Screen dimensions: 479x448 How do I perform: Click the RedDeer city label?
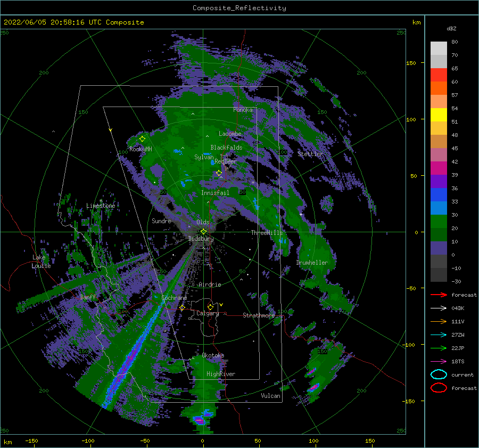226,161
